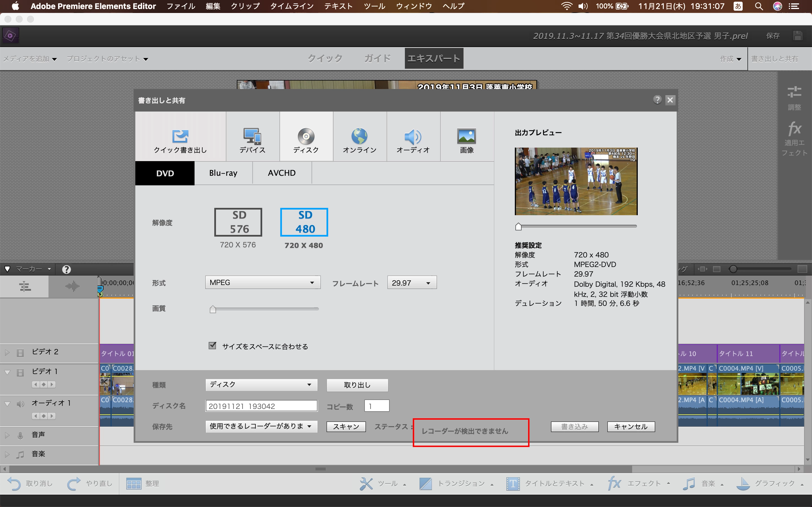Screen dimensions: 812x507
Task: Expand the ビデオ 2 track triangle
Action: tap(7, 352)
